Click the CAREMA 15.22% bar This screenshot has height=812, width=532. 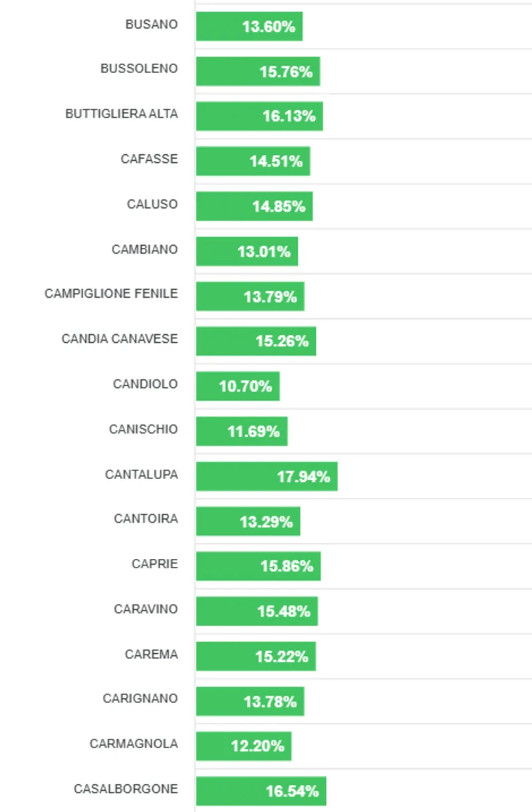tap(256, 657)
